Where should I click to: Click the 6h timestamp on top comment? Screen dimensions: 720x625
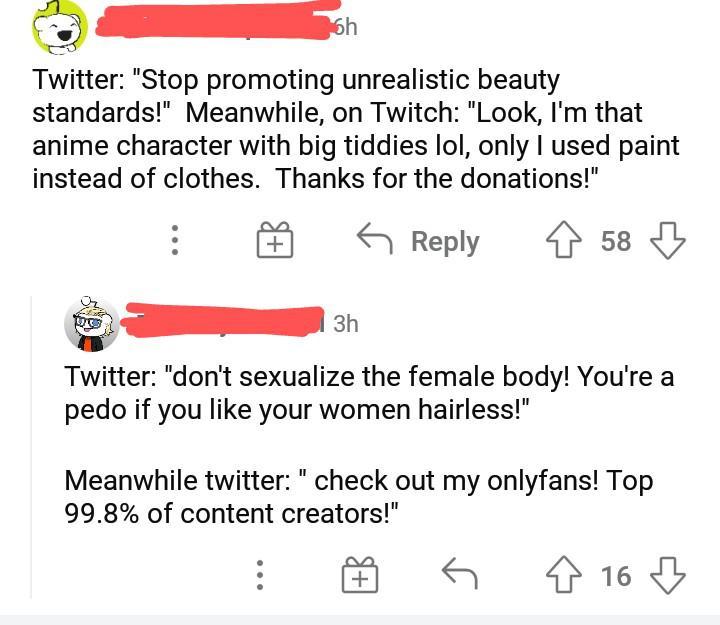(x=343, y=28)
